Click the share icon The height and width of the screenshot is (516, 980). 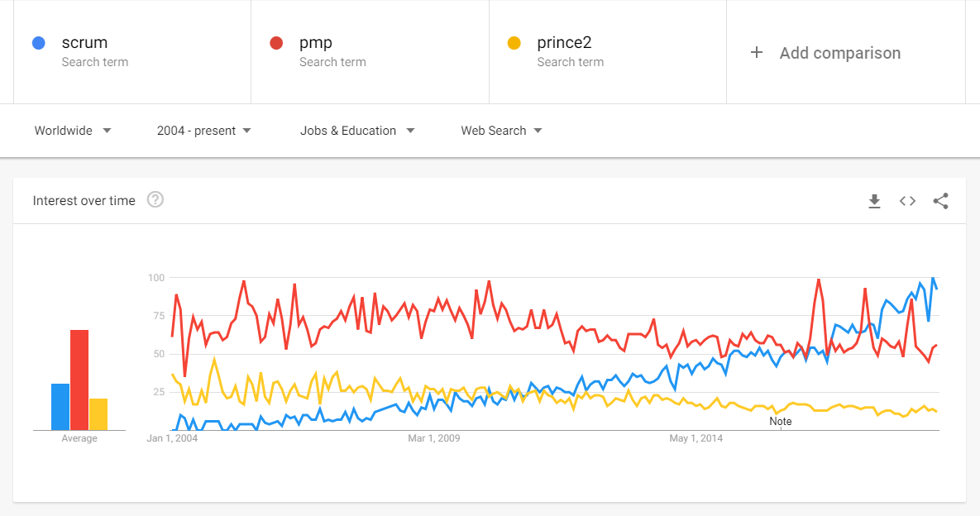pos(940,201)
